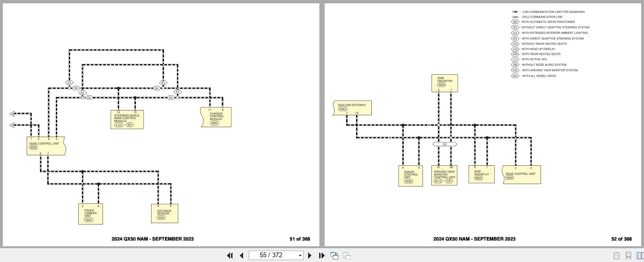644x262 pixels.
Task: Click legend 'WITH HEAD UP DISPLAY'
Action: [x=539, y=49]
